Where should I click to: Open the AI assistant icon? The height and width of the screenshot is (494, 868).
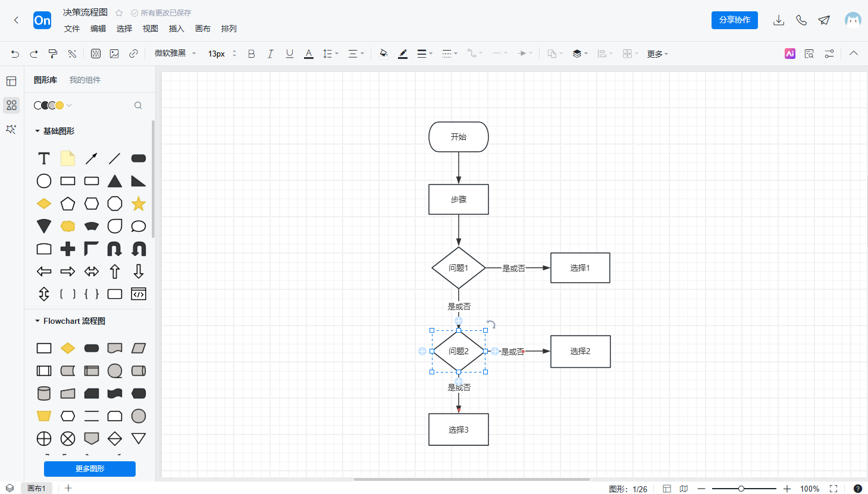coord(790,54)
